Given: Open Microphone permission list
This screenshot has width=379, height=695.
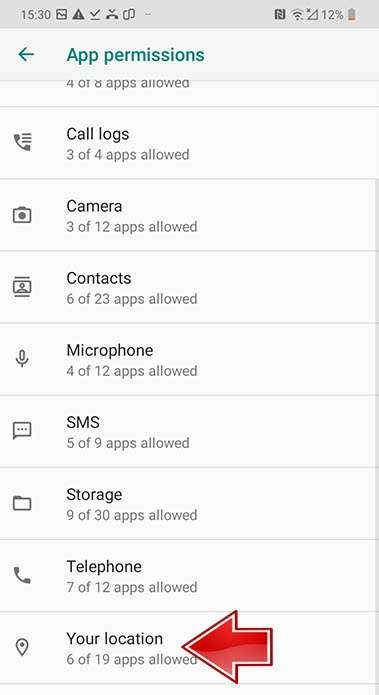Looking at the screenshot, I should (x=189, y=359).
